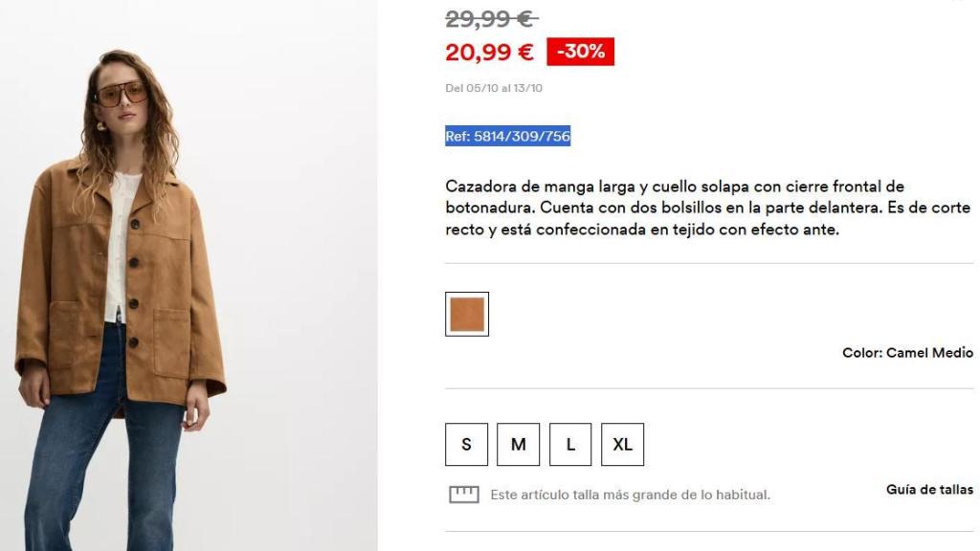Screen dimensions: 980x551
Task: Click the oversized fit note text
Action: tap(630, 495)
